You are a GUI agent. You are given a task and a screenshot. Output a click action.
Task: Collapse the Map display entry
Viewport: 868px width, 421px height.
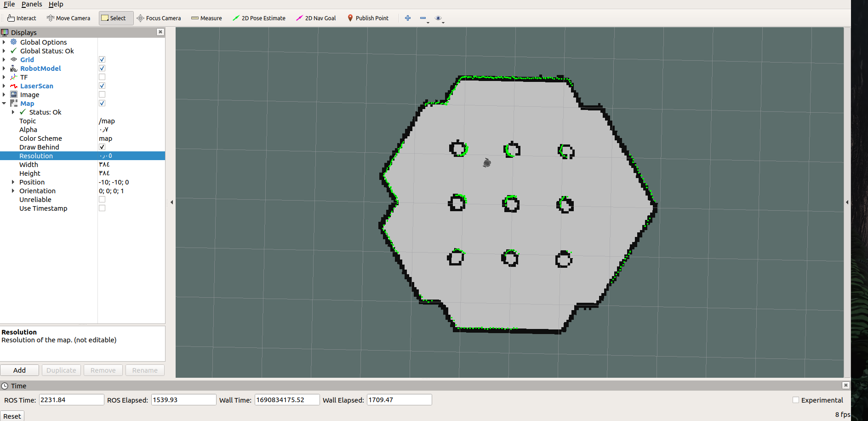pos(4,103)
